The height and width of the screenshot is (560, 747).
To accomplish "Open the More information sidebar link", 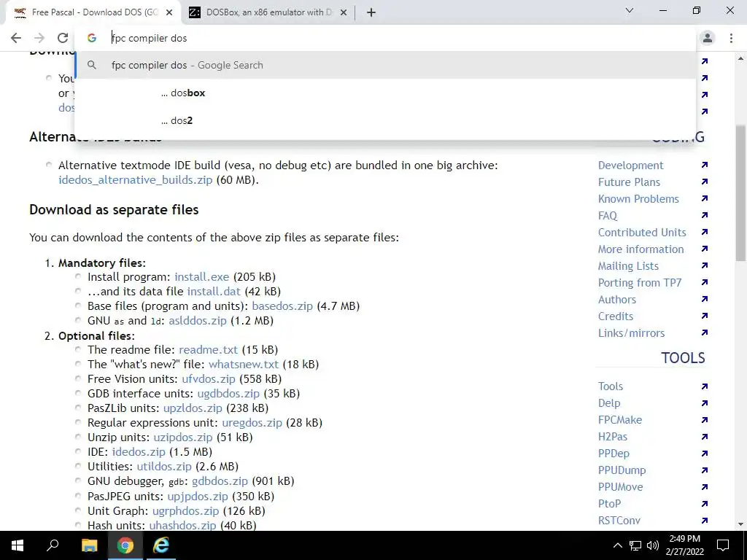I will pyautogui.click(x=640, y=249).
